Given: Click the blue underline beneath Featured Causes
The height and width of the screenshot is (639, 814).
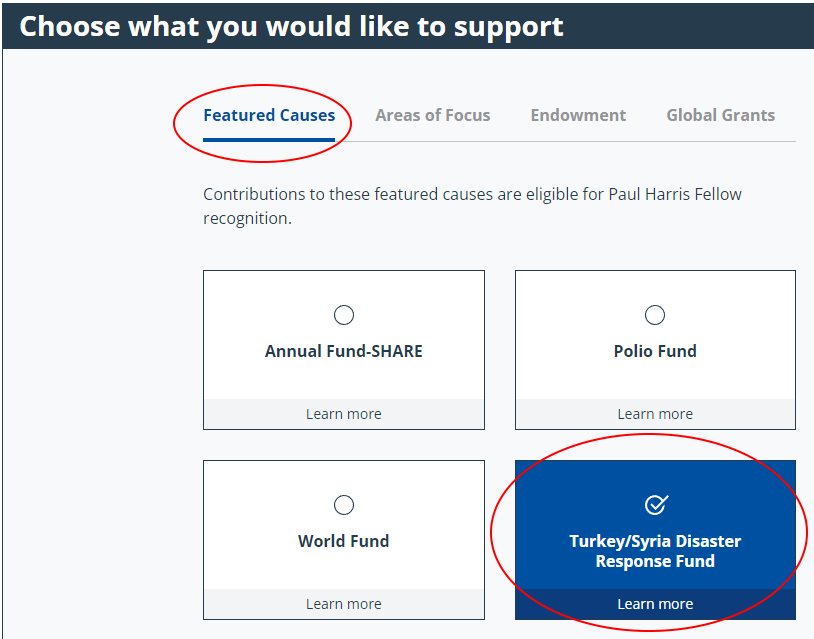Looking at the screenshot, I should [269, 139].
